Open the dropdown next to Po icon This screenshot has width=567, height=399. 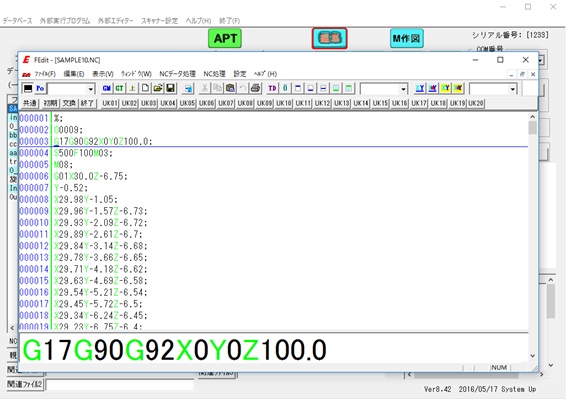(x=90, y=89)
